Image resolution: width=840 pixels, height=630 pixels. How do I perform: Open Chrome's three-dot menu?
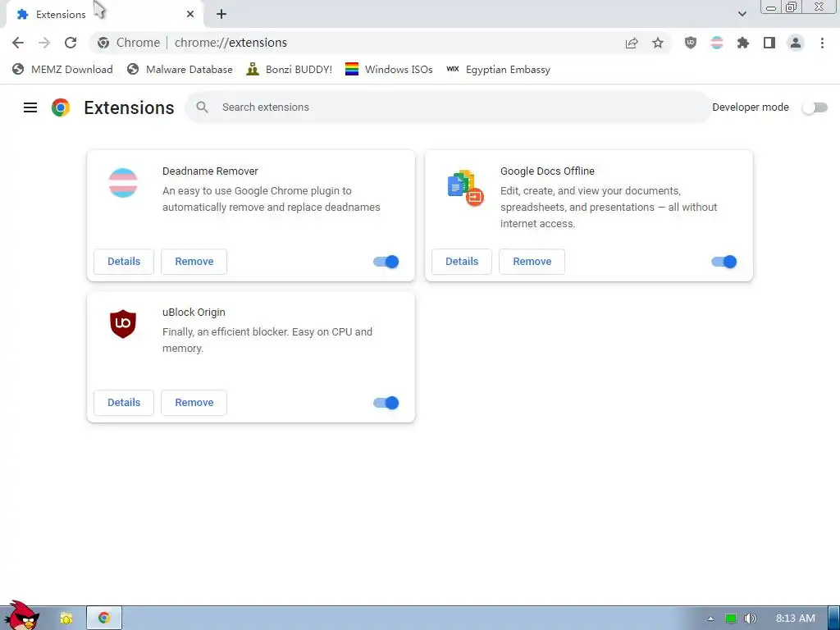tap(822, 43)
